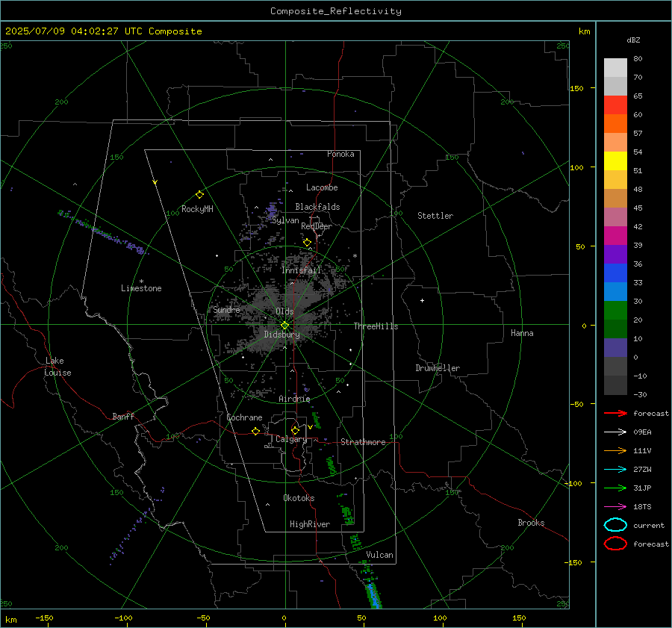Image resolution: width=672 pixels, height=628 pixels.
Task: Select the RedDeer map label
Action: (x=317, y=226)
